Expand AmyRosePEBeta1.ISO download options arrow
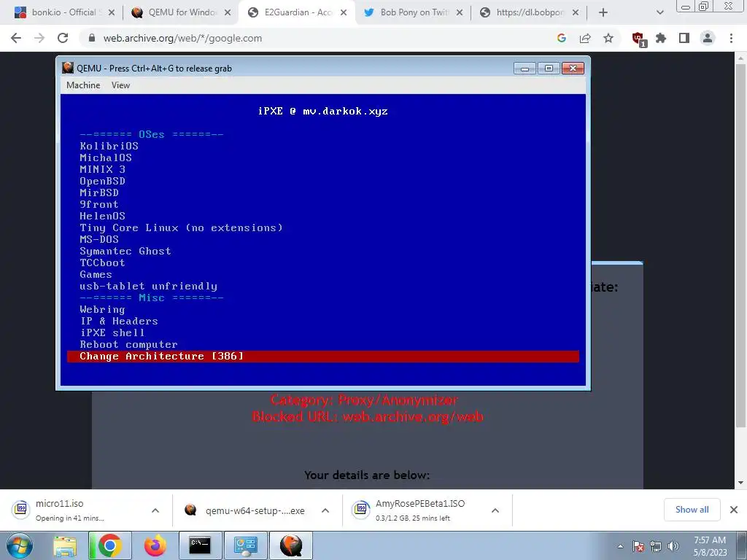 tap(495, 510)
